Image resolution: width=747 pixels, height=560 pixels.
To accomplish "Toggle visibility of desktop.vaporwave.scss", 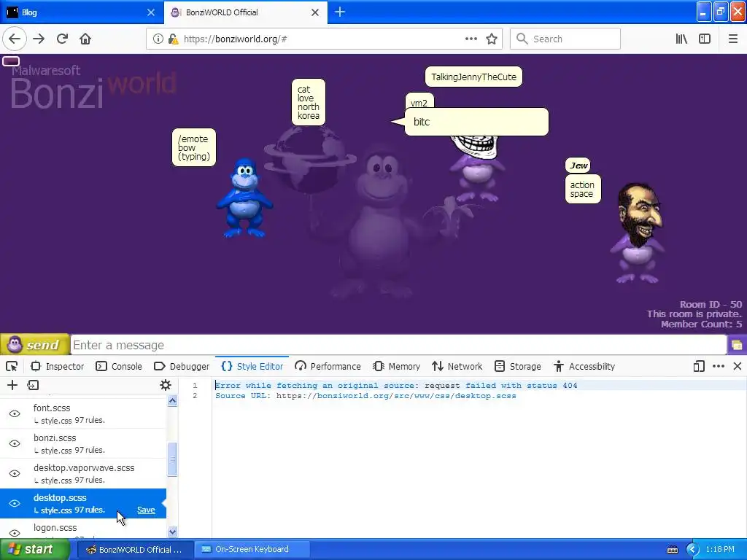I will (x=15, y=473).
